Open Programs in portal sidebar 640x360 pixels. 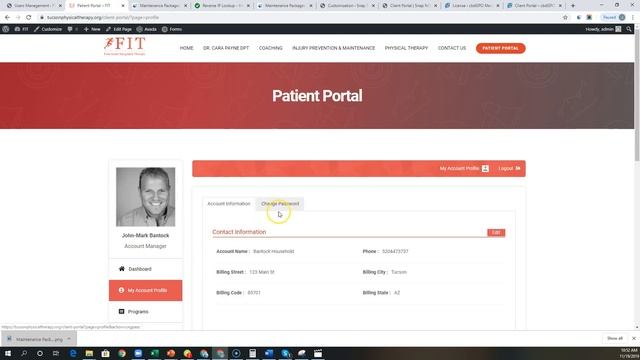click(x=146, y=311)
